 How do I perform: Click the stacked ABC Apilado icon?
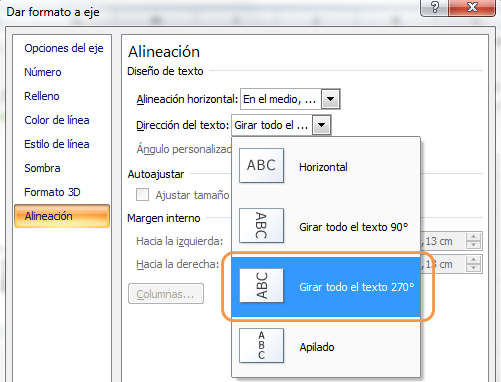(x=261, y=346)
